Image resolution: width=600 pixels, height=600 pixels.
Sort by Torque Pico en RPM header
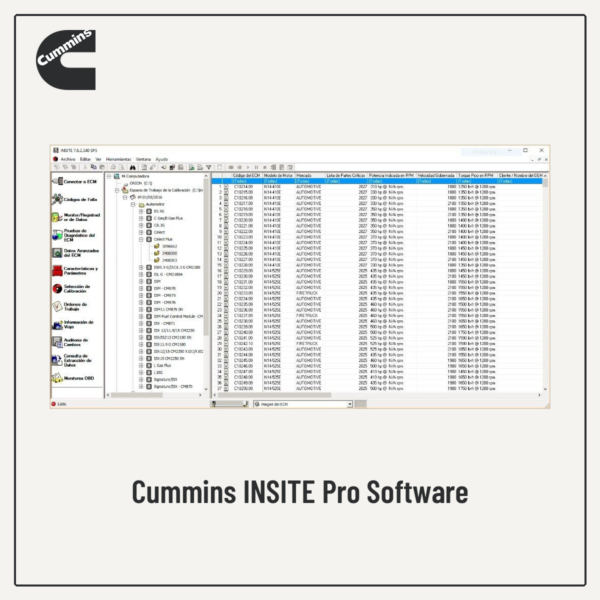coord(476,175)
